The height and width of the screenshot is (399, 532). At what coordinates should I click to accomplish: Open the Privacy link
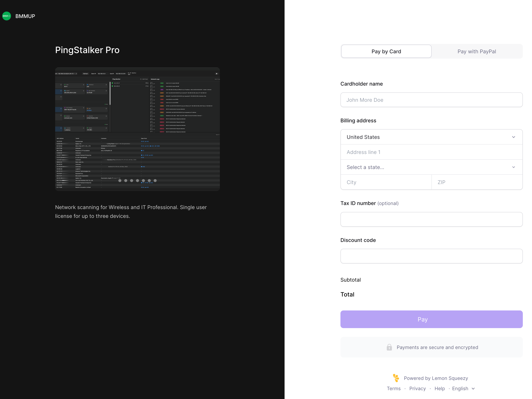pos(417,388)
